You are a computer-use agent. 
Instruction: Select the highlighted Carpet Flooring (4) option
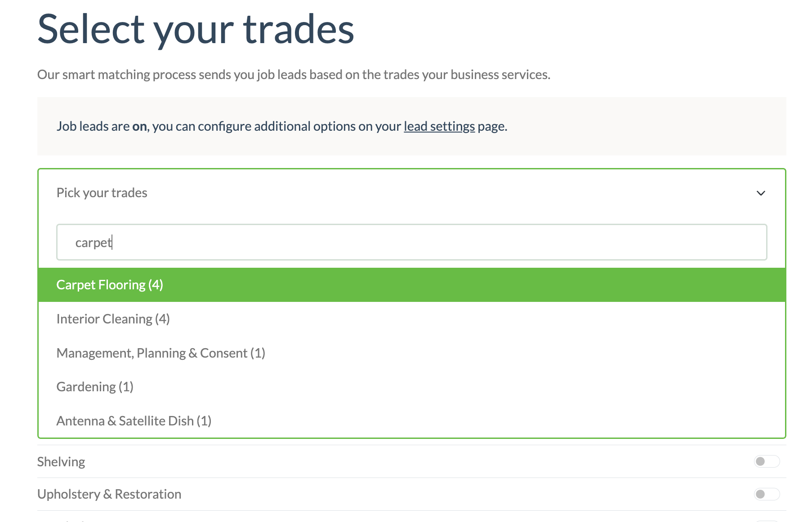click(110, 285)
